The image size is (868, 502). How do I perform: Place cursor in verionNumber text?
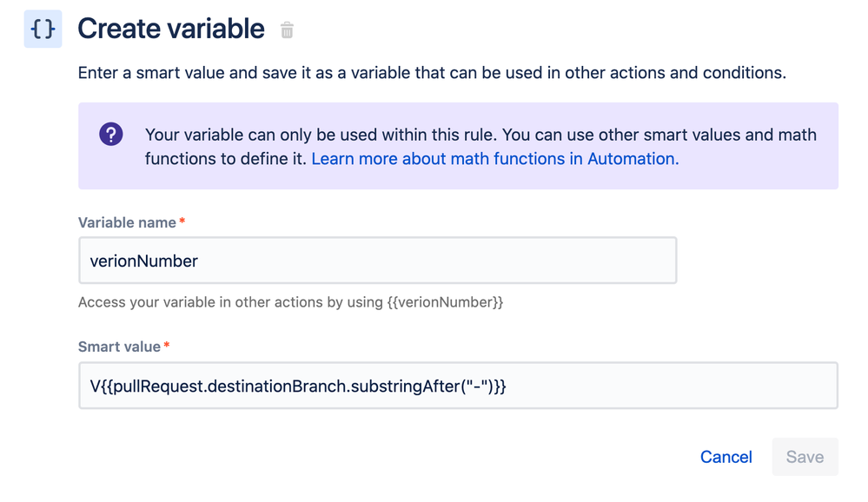(144, 261)
